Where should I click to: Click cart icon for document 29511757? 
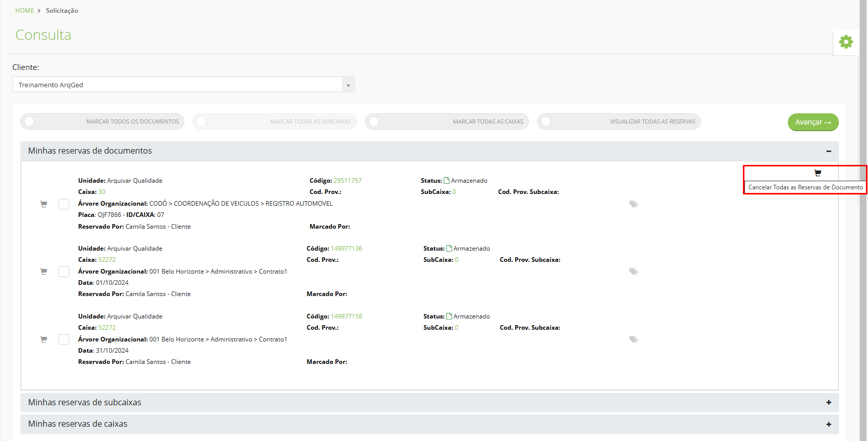tap(44, 204)
